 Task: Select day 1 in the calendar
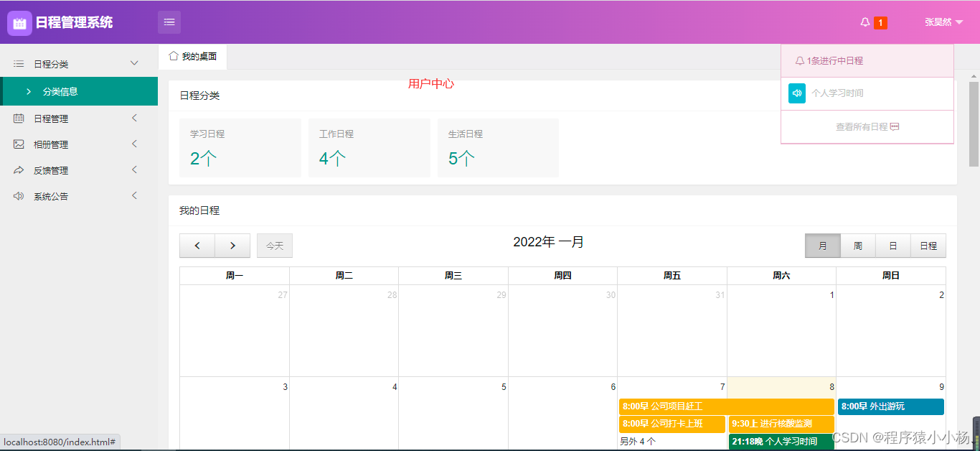pos(831,295)
